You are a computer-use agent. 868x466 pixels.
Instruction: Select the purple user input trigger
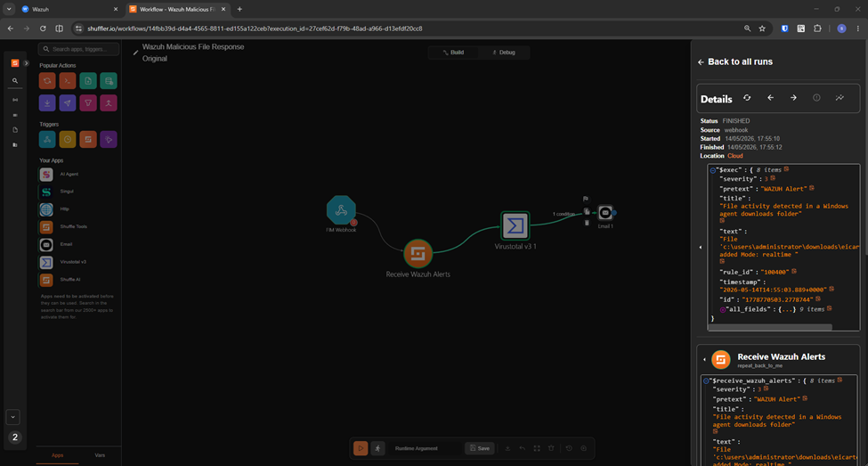(x=109, y=140)
